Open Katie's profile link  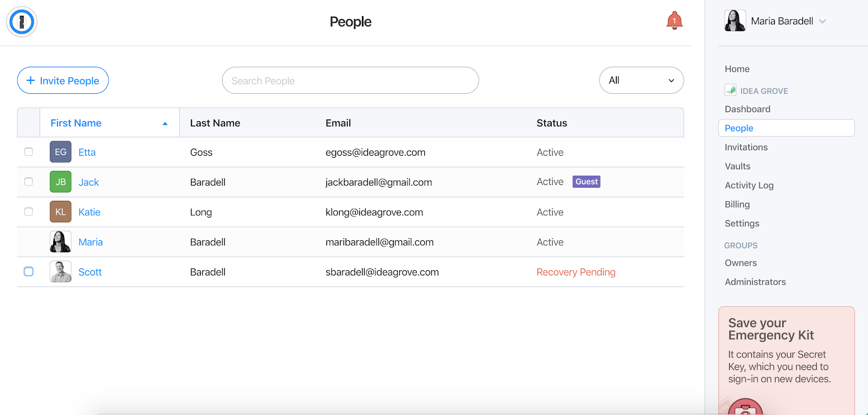pyautogui.click(x=89, y=212)
